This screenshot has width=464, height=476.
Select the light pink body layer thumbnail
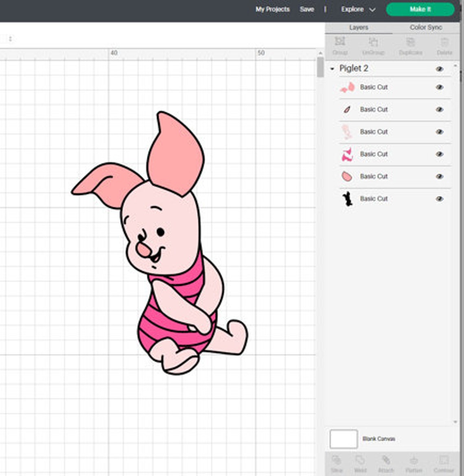[346, 132]
